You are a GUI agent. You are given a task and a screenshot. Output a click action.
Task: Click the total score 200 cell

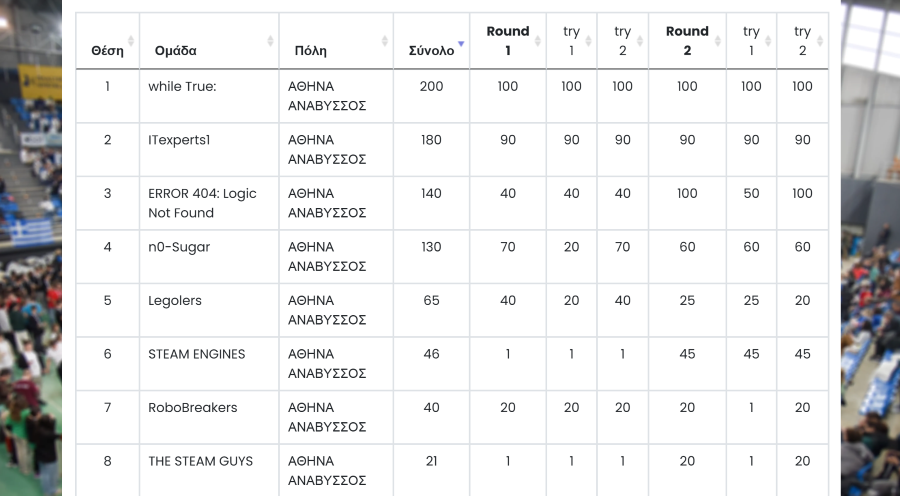tap(431, 87)
